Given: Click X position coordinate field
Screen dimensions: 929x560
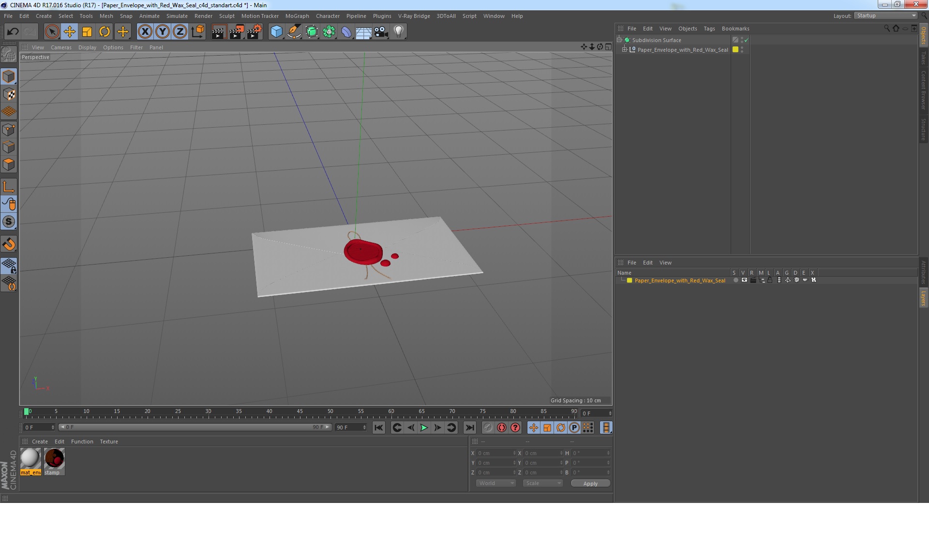Looking at the screenshot, I should pyautogui.click(x=496, y=453).
